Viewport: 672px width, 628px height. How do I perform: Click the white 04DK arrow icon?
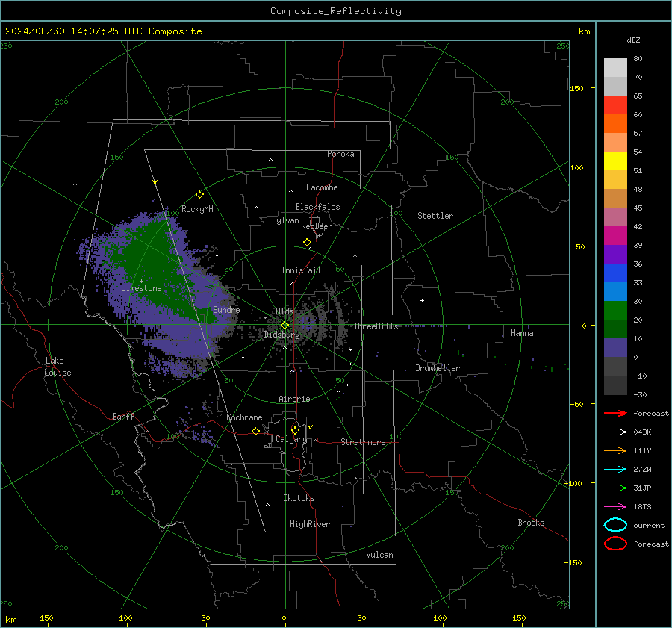click(x=615, y=432)
